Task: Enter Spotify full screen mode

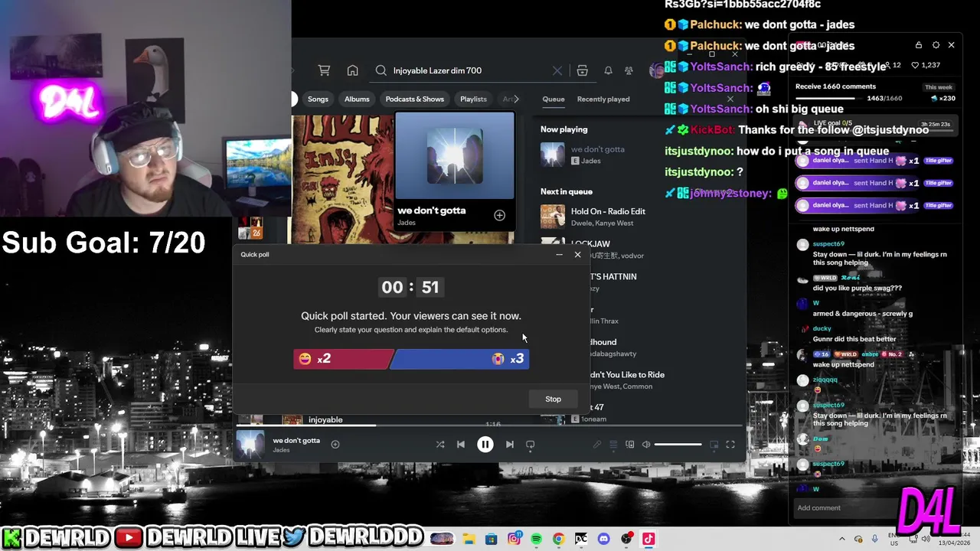Action: pyautogui.click(x=730, y=445)
